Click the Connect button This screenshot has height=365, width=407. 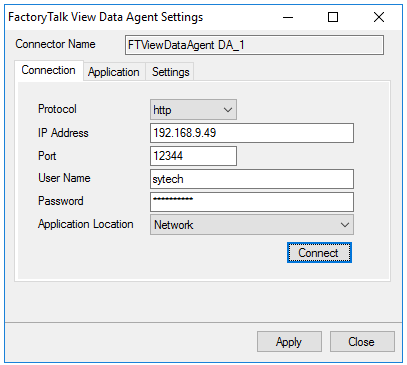click(319, 253)
